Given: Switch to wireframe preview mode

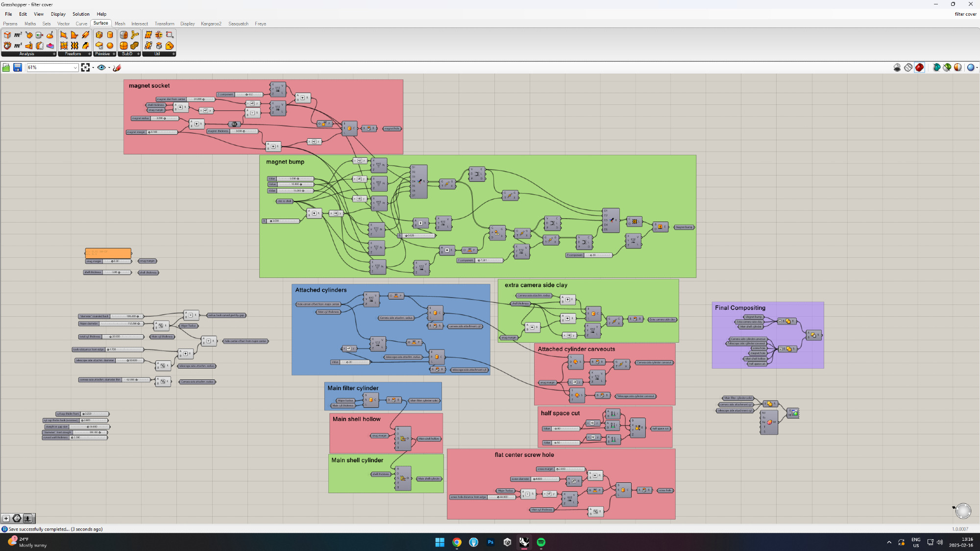Looking at the screenshot, I should pos(908,68).
